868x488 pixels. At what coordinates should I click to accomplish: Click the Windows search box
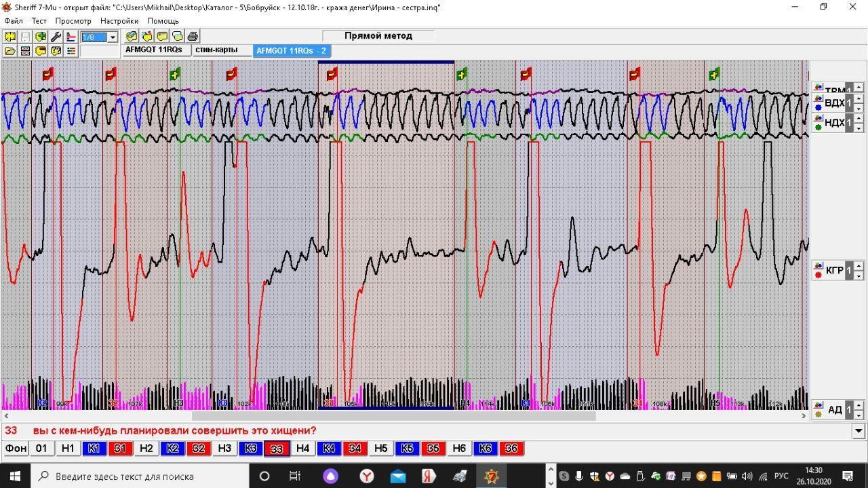[140, 476]
